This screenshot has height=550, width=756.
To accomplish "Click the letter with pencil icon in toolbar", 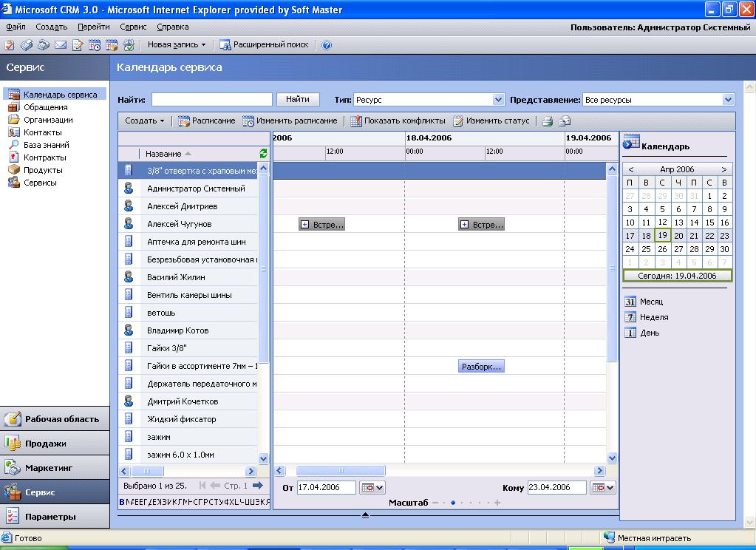I will click(77, 45).
